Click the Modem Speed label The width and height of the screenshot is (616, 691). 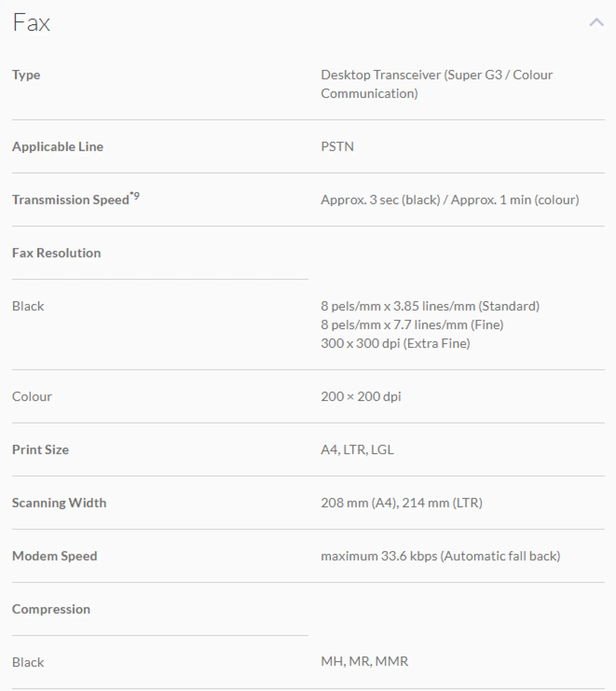[55, 556]
